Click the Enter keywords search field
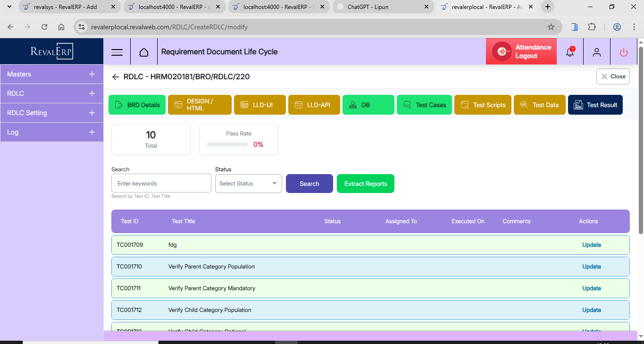This screenshot has height=344, width=644. [161, 184]
